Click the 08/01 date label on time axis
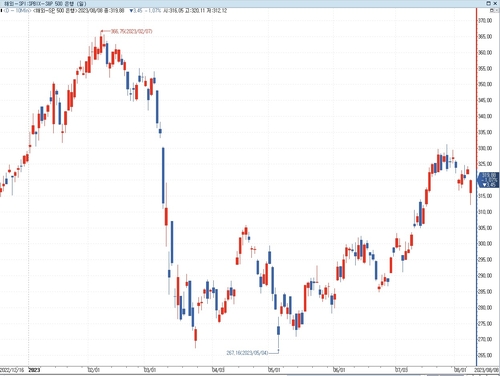 pyautogui.click(x=460, y=370)
